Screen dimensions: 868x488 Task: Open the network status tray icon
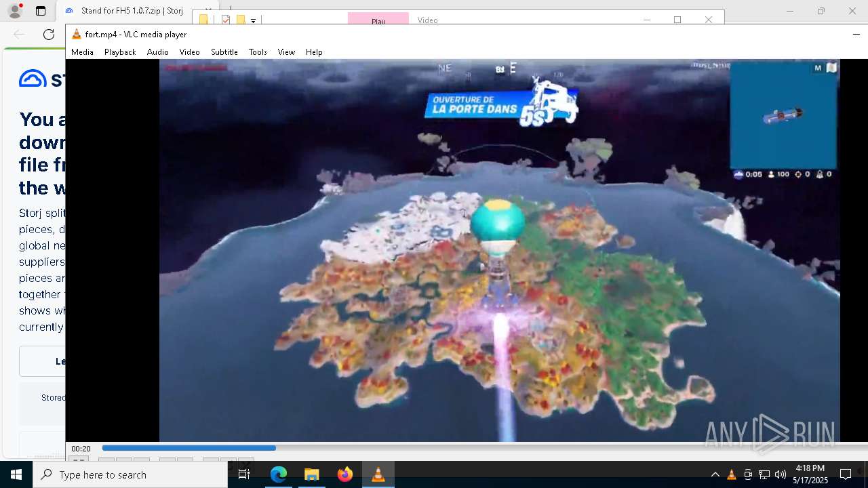click(x=764, y=474)
